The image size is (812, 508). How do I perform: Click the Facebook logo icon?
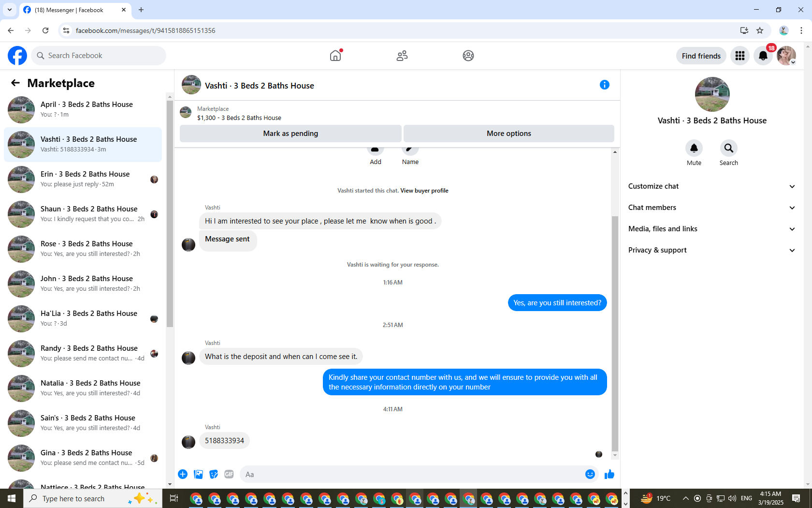17,56
